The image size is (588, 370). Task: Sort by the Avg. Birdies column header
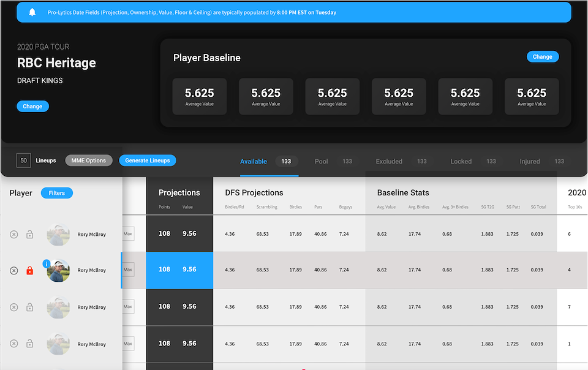(x=419, y=207)
